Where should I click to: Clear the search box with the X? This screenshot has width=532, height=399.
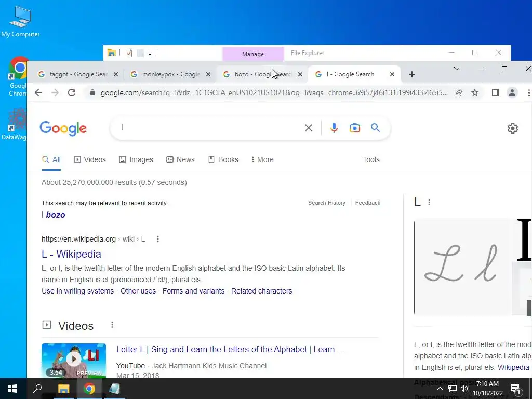pos(309,128)
